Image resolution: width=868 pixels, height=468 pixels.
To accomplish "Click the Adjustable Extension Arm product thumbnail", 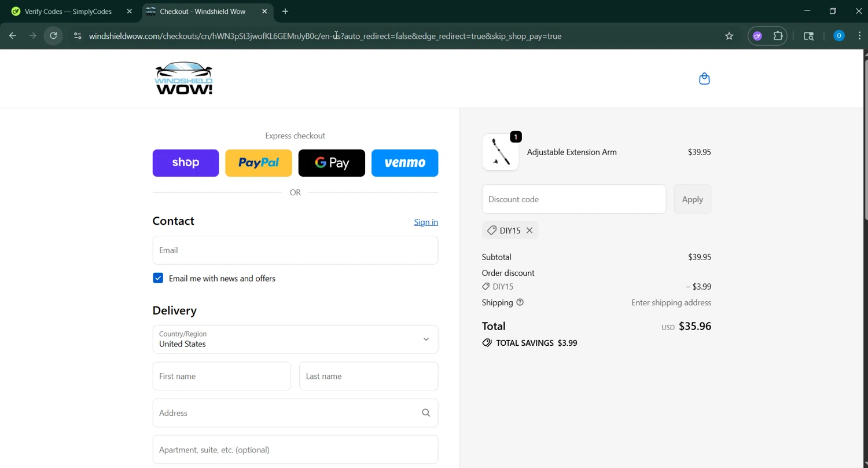I will click(501, 152).
